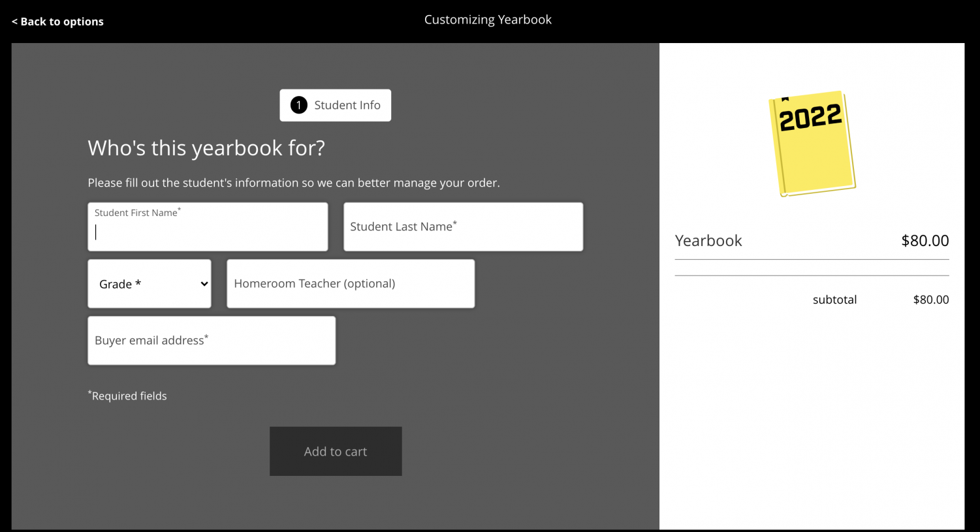Click the Homeroom Teacher optional field
The image size is (980, 532).
pyautogui.click(x=351, y=284)
